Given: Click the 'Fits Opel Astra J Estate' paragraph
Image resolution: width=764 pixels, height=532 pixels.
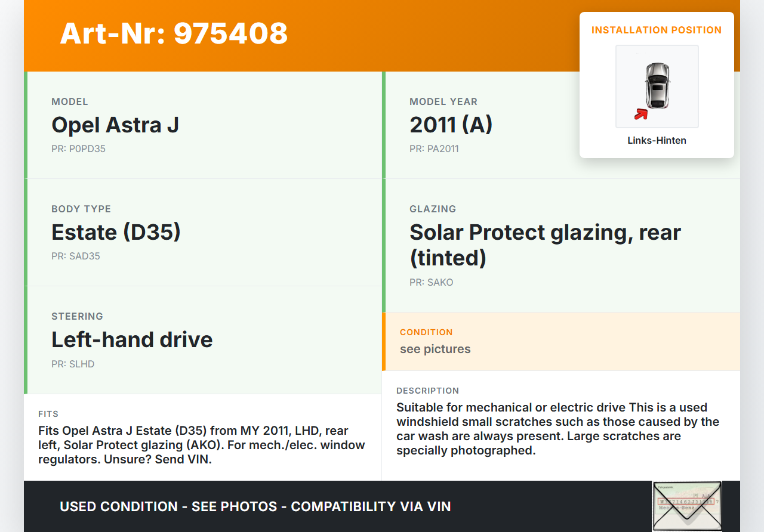Looking at the screenshot, I should point(202,445).
